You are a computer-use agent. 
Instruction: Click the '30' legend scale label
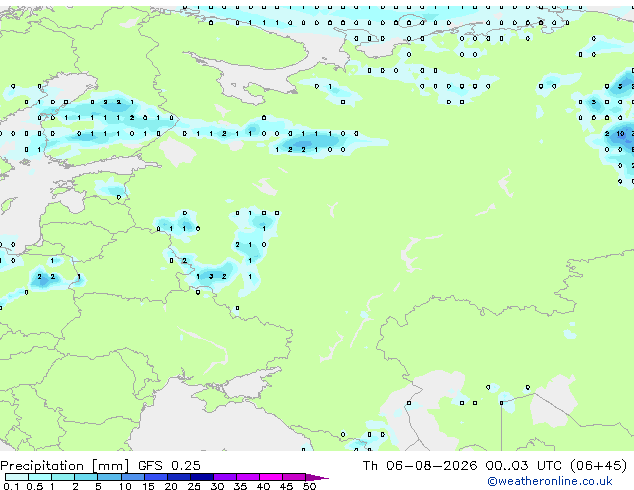pos(218,486)
